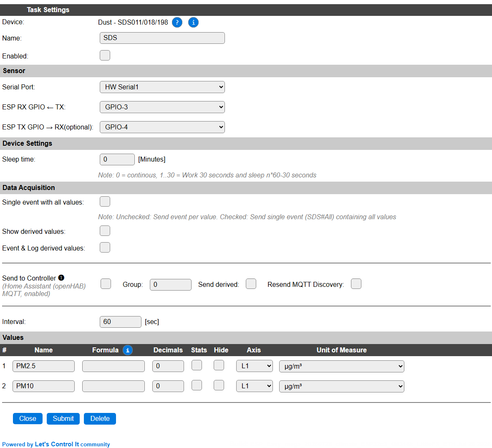Click the 'Task Settings' header
Screen dimensions: 492x448
(x=48, y=10)
